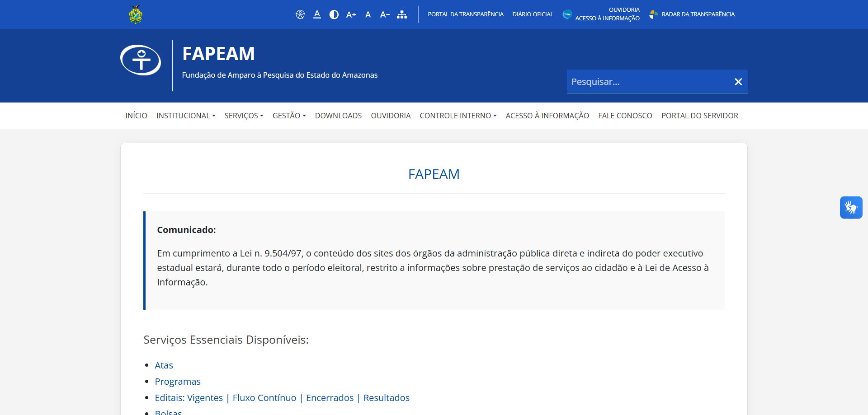Toggle high contrast mode icon
The width and height of the screenshot is (868, 415).
click(334, 14)
